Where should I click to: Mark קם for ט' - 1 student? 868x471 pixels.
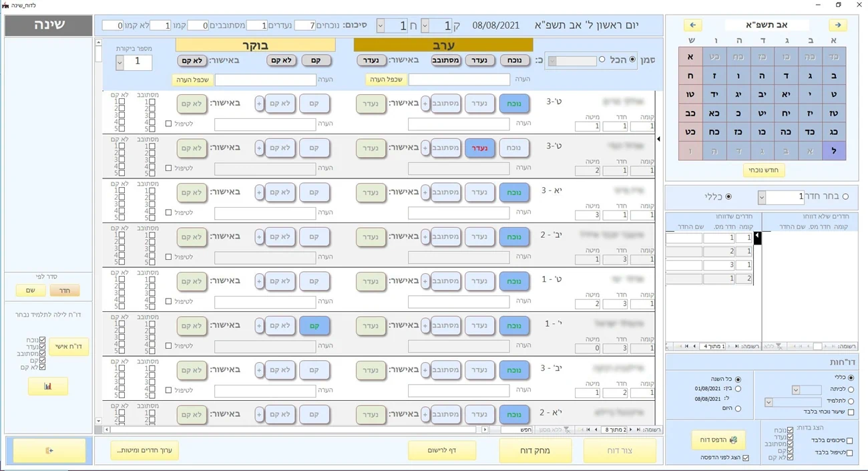point(314,281)
